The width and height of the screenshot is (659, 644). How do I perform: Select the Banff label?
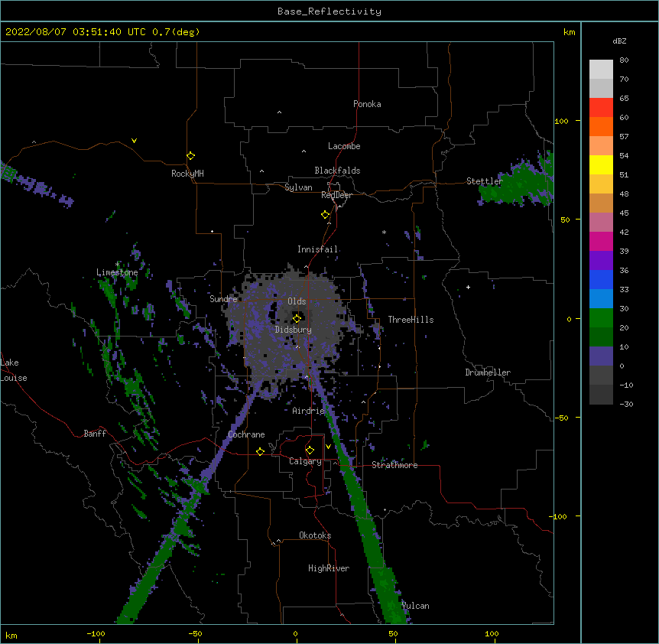click(95, 434)
